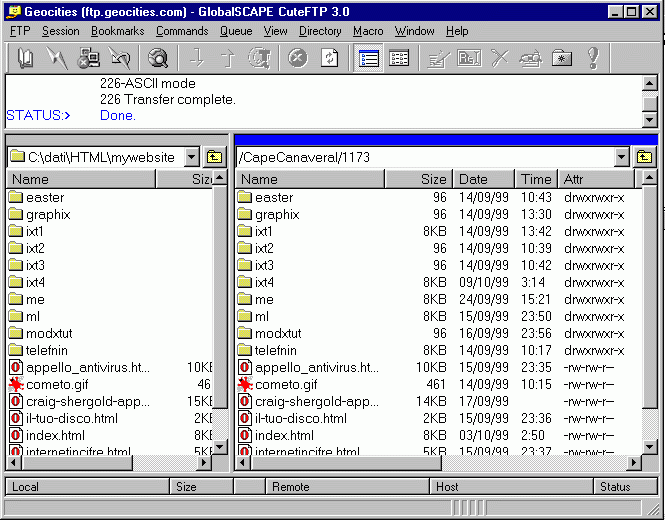Screen dimensions: 665x520
Task: Open the Session menu
Action: (61, 31)
